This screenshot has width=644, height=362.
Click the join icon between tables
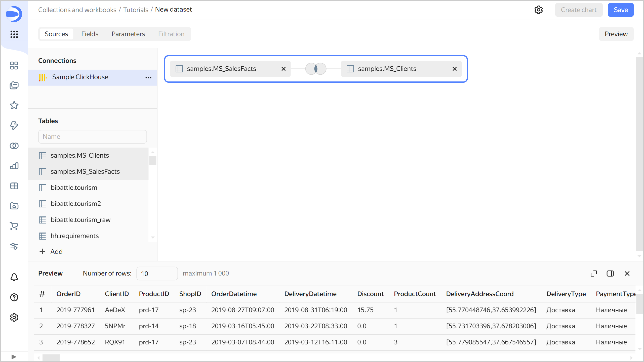316,69
